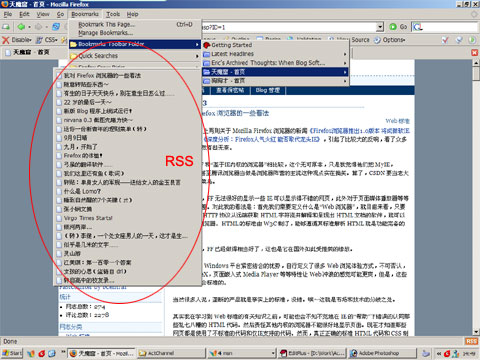
Task: Open the Forward button history dropdown
Action: pyautogui.click(x=47, y=27)
